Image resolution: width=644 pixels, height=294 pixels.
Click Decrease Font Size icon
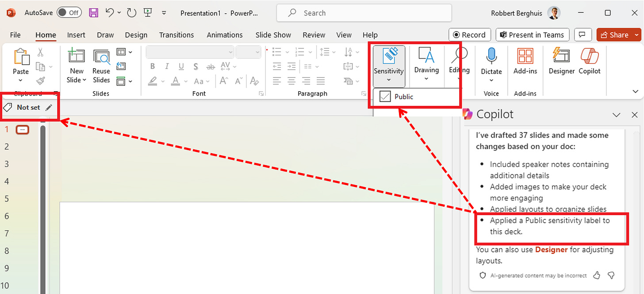(239, 81)
